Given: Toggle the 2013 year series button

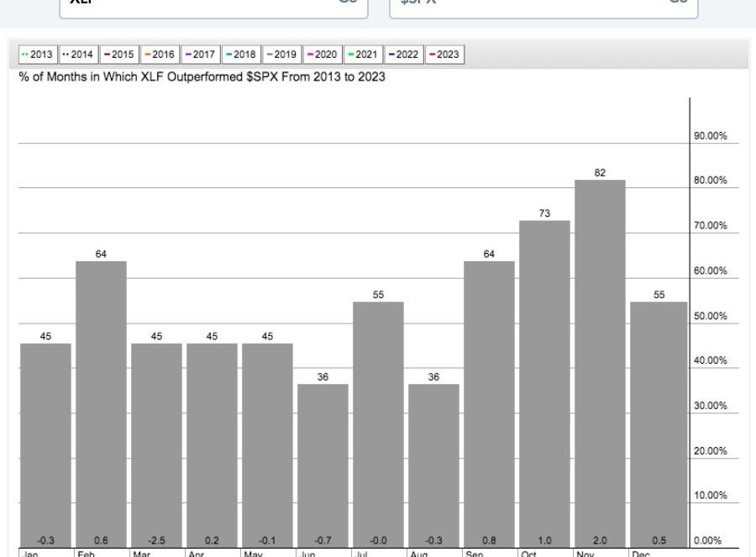Looking at the screenshot, I should 38,55.
